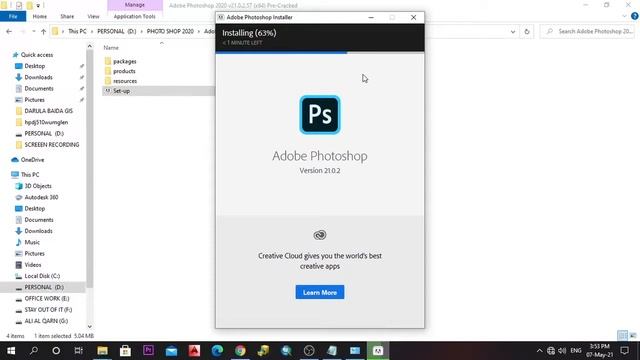Open Explorer Help question mark icon
Image resolution: width=640 pixels, height=360 pixels.
pos(635,16)
